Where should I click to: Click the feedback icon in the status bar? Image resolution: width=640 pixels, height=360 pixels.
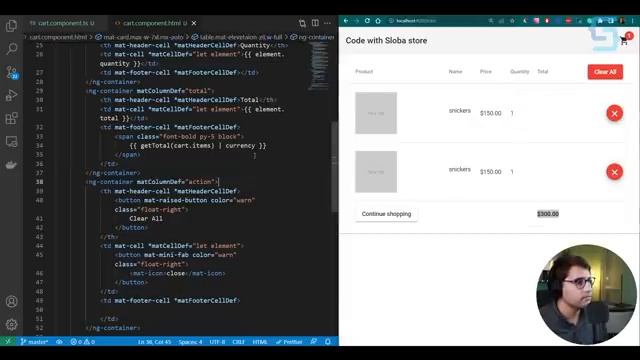click(313, 342)
